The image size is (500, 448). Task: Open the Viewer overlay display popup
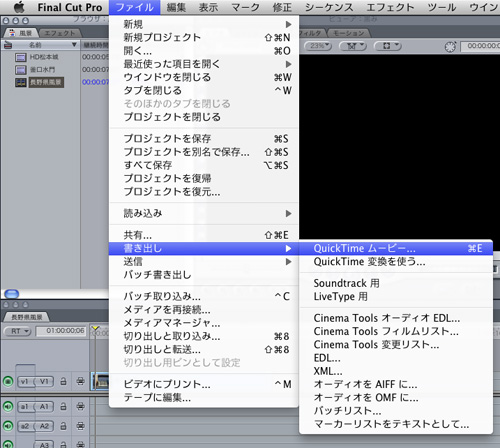point(388,46)
